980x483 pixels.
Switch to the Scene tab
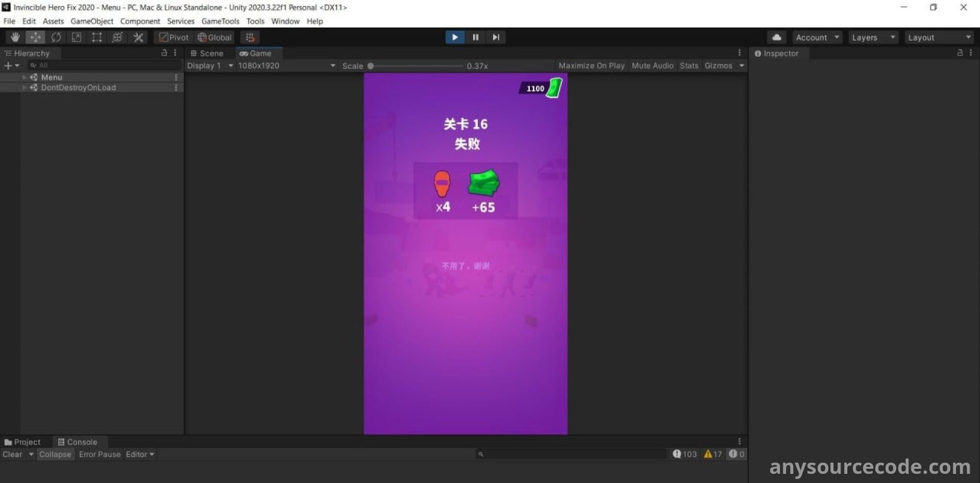(207, 53)
